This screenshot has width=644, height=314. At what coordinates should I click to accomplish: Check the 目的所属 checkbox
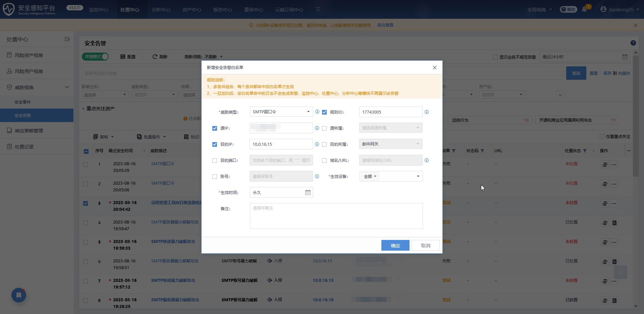coord(324,144)
